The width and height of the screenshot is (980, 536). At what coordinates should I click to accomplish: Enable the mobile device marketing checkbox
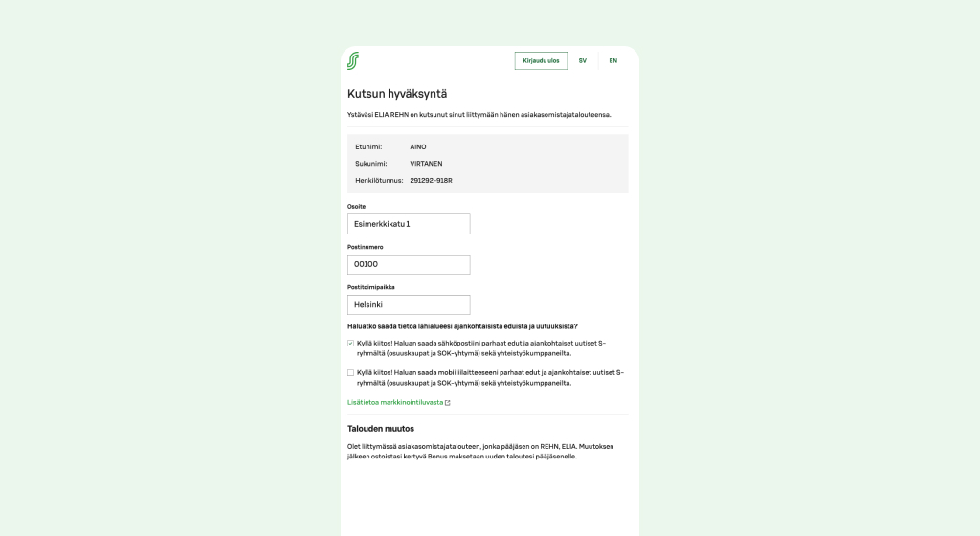tap(350, 373)
